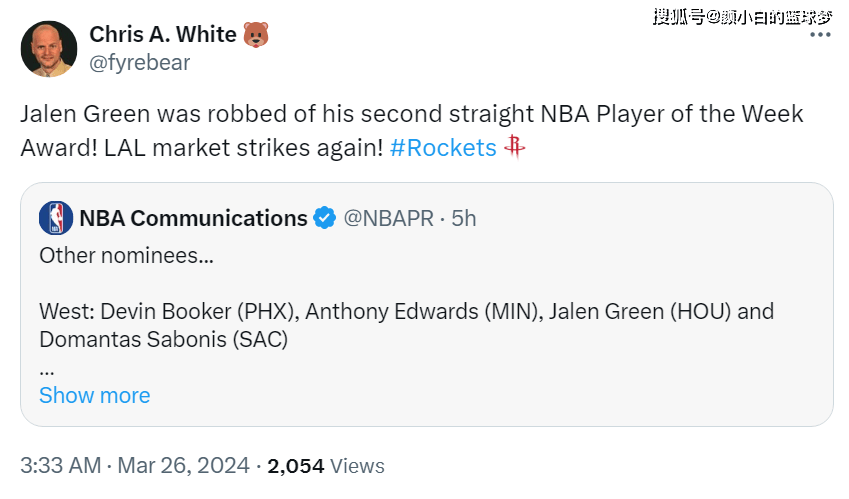This screenshot has width=849, height=499.
Task: Open the three-dot more options menu
Action: click(820, 34)
